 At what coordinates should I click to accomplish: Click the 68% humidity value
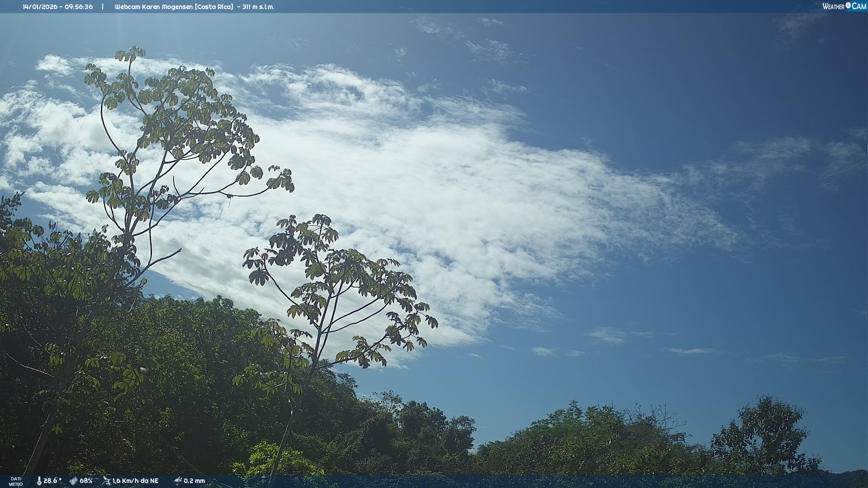[x=86, y=481]
